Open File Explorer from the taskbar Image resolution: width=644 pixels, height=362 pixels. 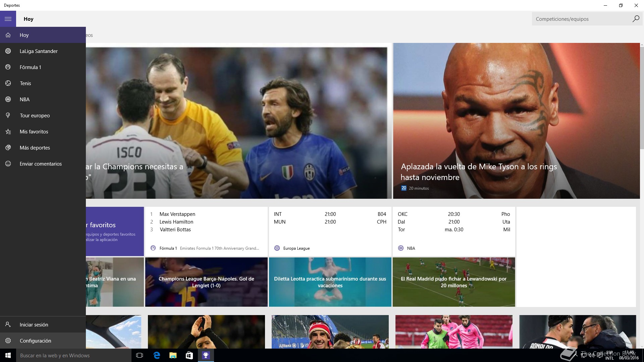pos(173,355)
